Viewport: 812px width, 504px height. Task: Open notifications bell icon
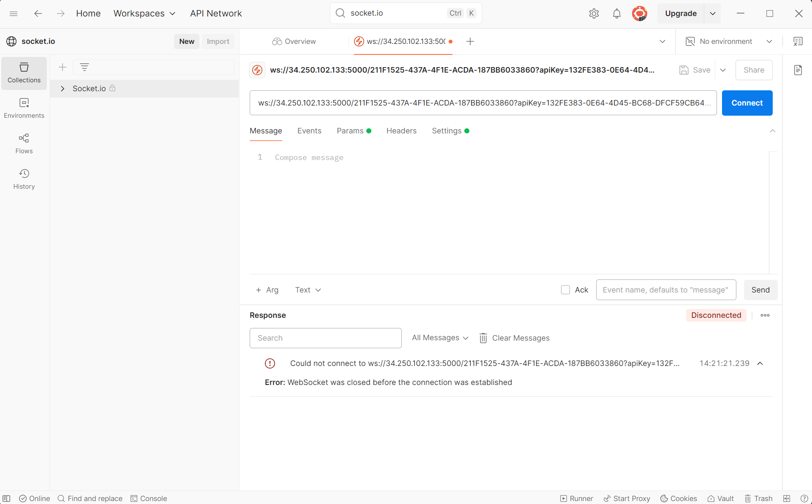[617, 14]
